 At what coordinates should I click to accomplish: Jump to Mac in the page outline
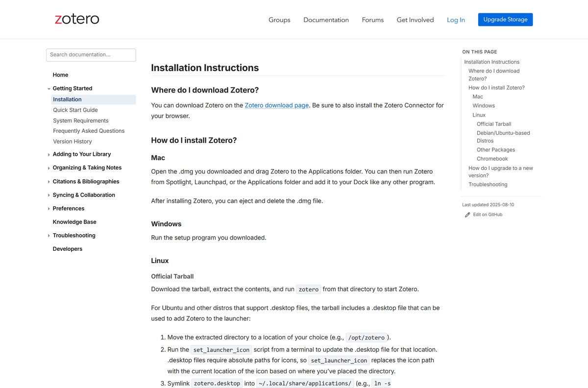coord(478,97)
